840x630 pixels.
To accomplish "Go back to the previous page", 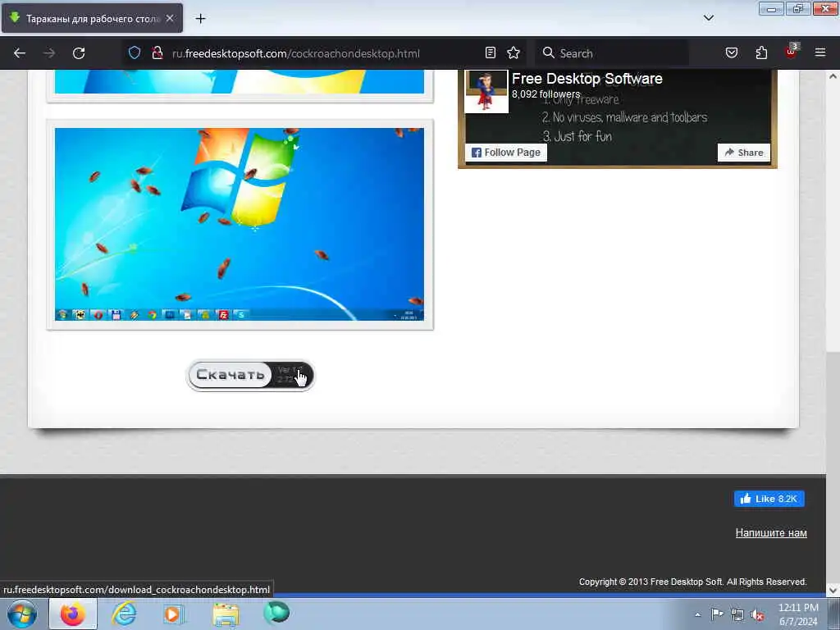I will [20, 53].
